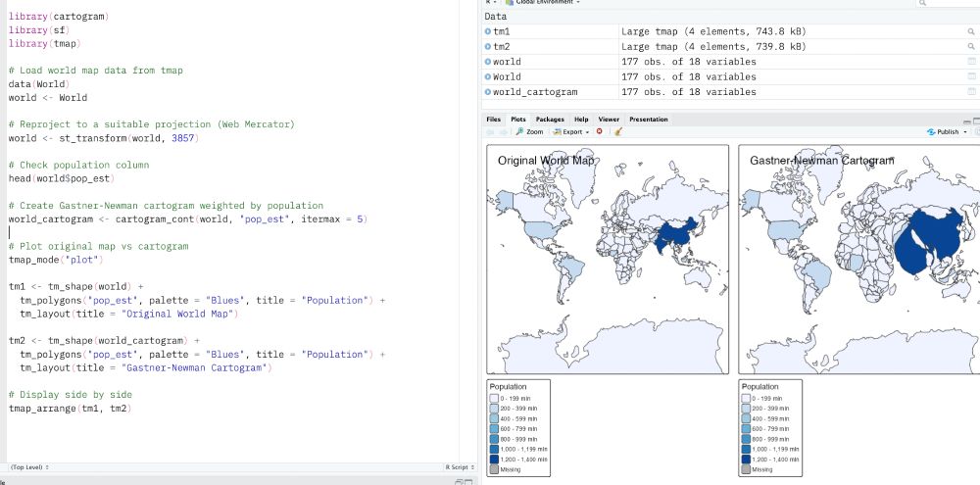Image resolution: width=980 pixels, height=485 pixels.
Task: Click the 'head(world$pop_est)' line
Action: click(x=61, y=178)
